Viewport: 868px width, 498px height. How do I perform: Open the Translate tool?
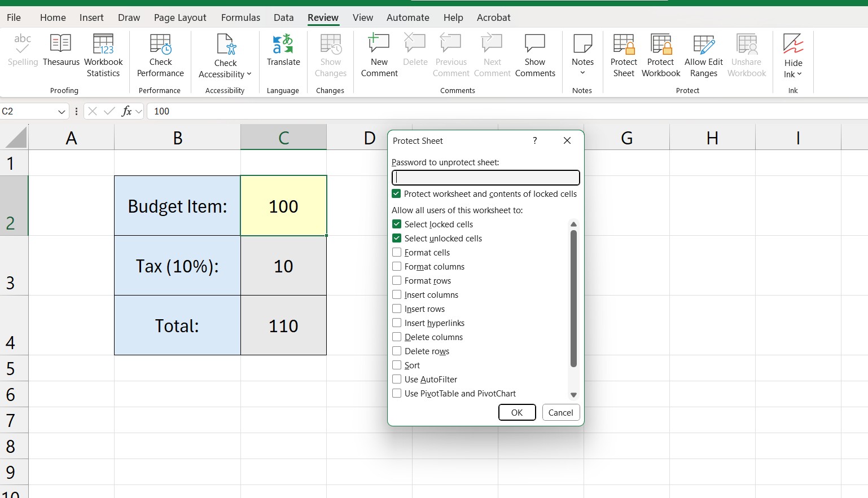[283, 54]
